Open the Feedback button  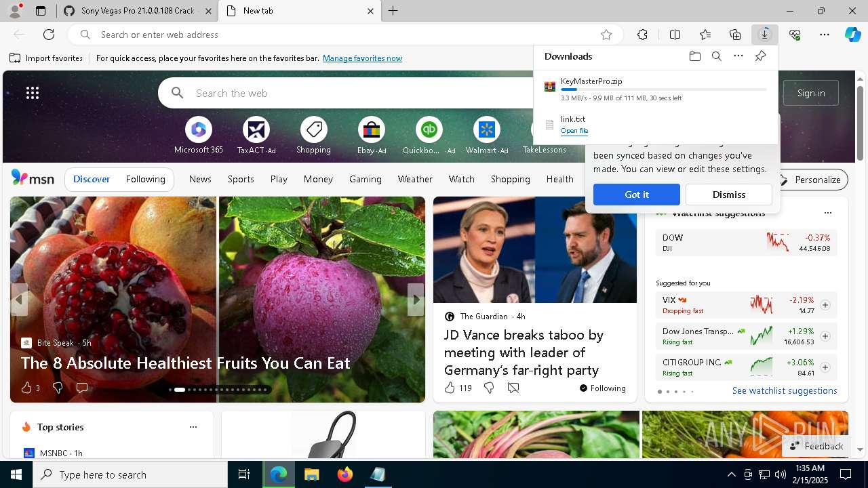(816, 446)
